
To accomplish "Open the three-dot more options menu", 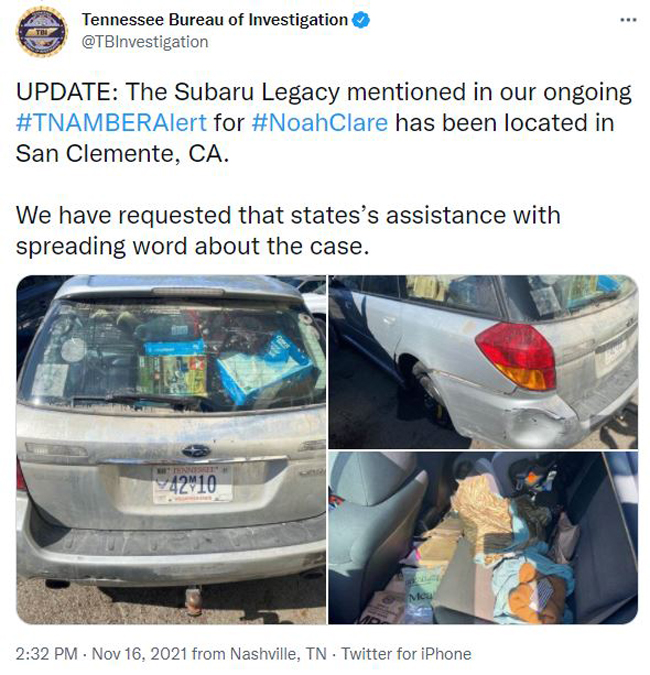I will point(628,20).
